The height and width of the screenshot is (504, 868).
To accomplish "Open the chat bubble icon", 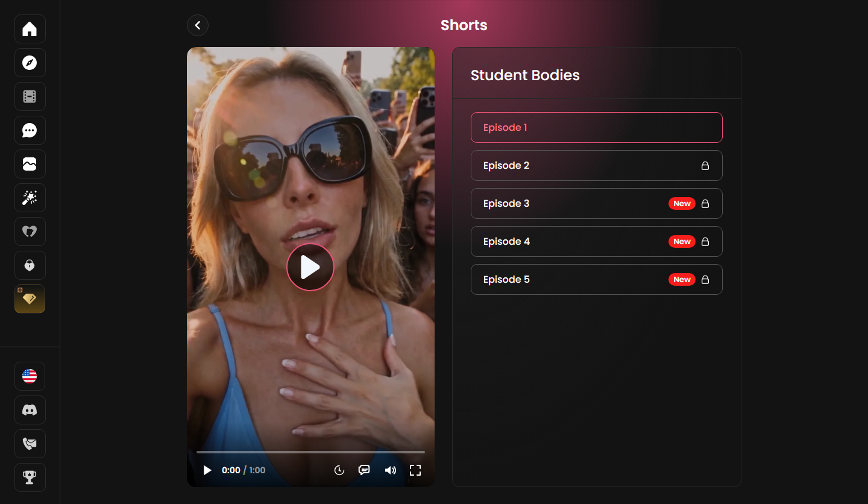I will coord(30,130).
